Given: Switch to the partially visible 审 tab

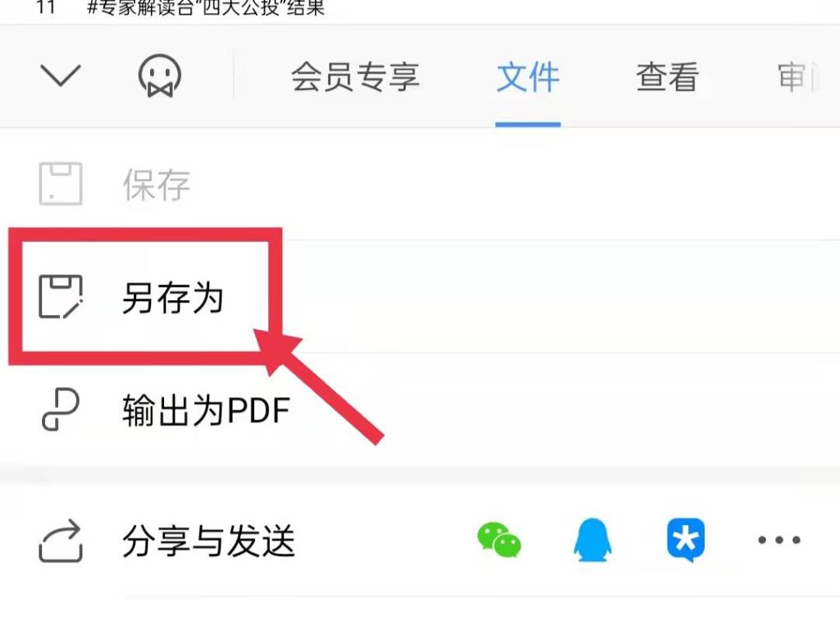Looking at the screenshot, I should (798, 76).
